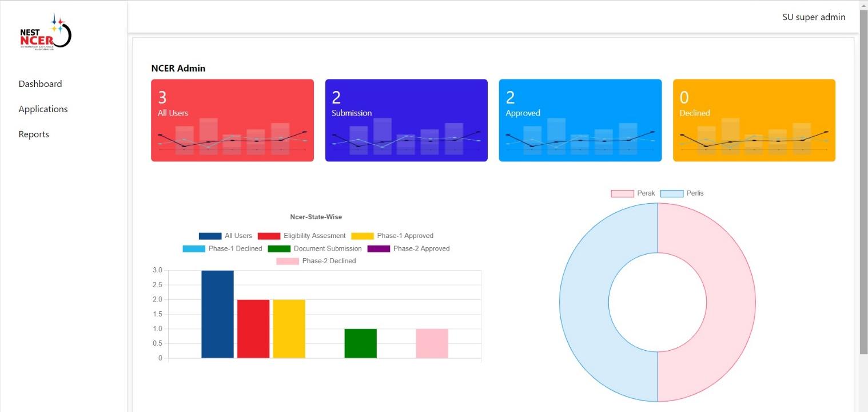Screen dimensions: 868x412
Task: Toggle Eligibility Assesment legend item
Action: 301,236
